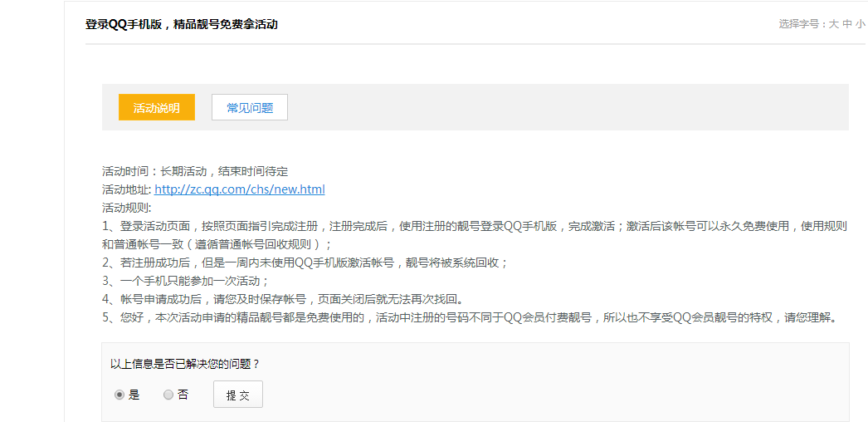Switch to the 活动说明 tab

coord(157,107)
